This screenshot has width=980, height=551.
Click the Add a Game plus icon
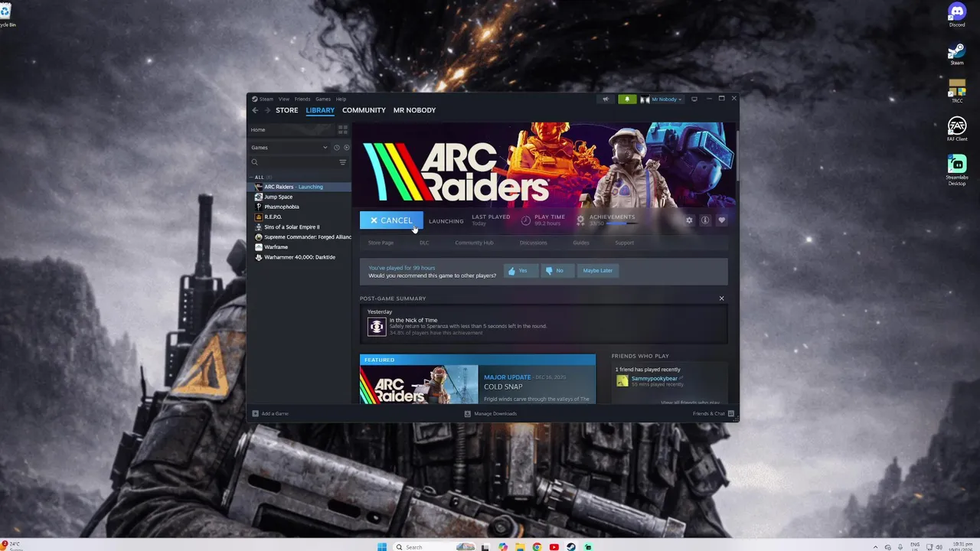(x=256, y=414)
